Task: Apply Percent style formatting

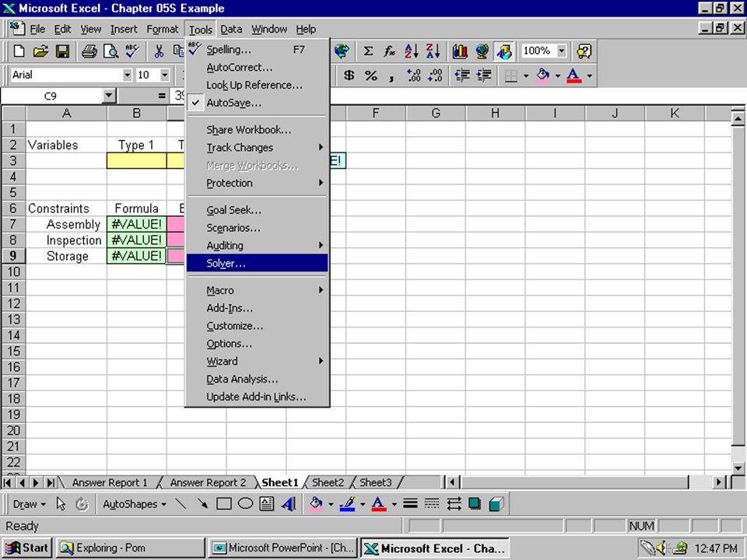Action: tap(370, 75)
